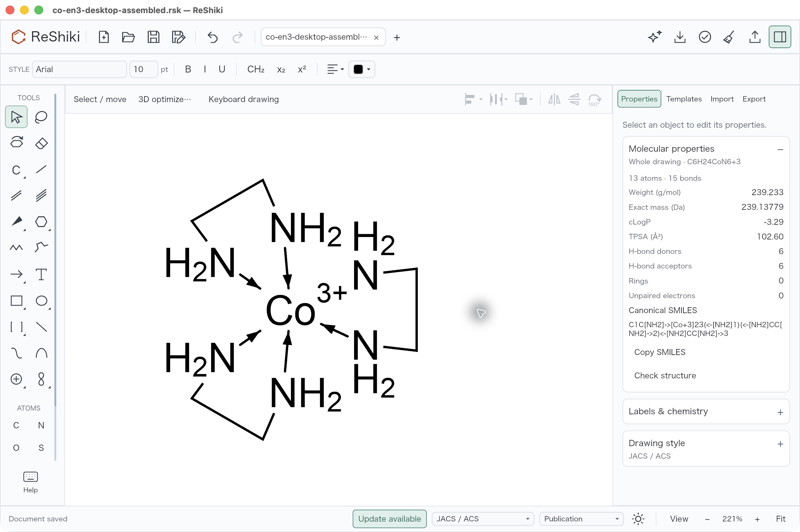
Task: Toggle italic formatting
Action: 205,69
